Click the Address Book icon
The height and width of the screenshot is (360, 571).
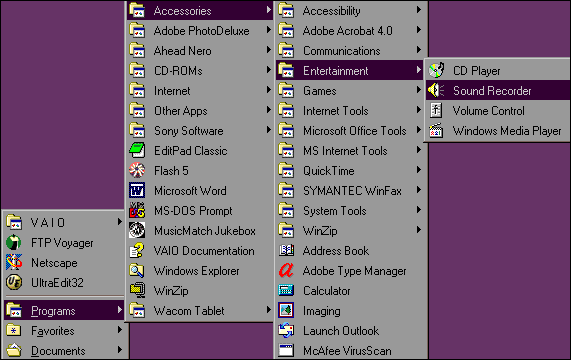286,250
